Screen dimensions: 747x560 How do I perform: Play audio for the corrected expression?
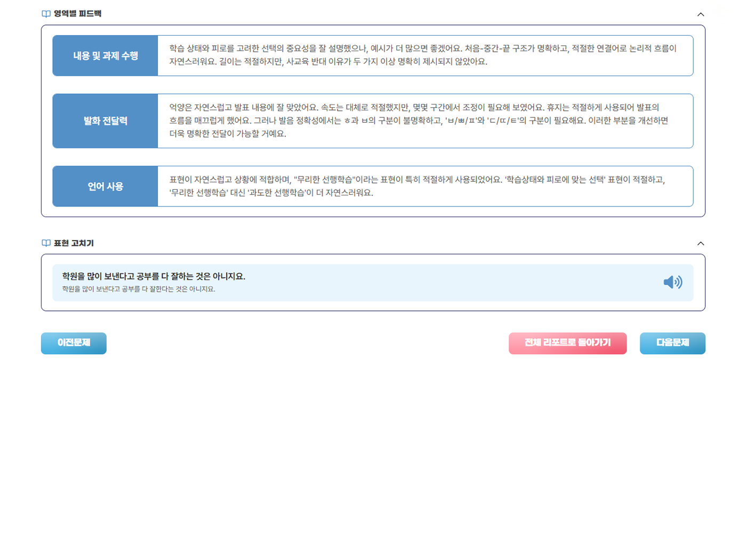pos(673,282)
